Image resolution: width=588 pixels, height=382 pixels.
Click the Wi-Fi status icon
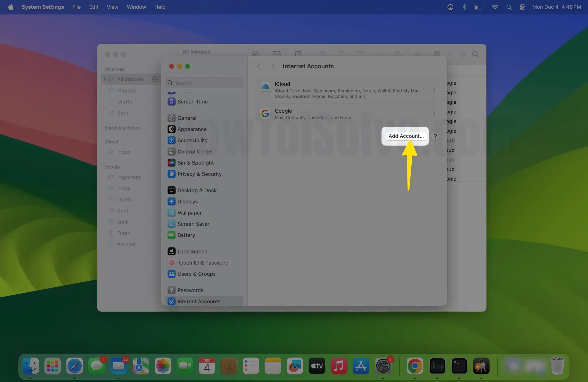coord(495,7)
